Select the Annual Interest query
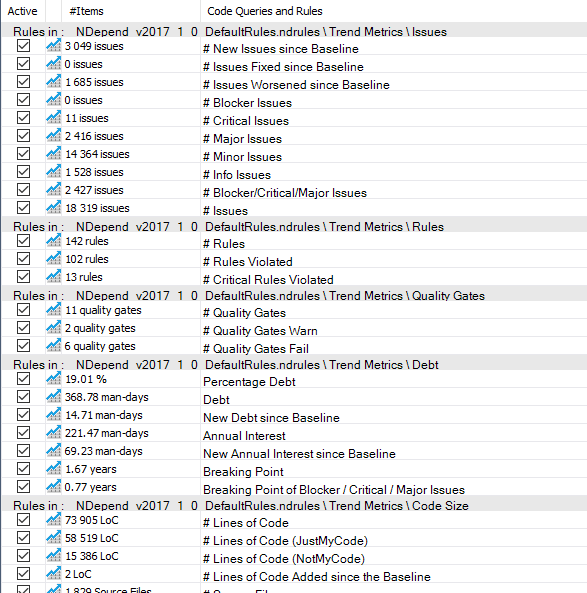The height and width of the screenshot is (593, 587). [x=244, y=436]
